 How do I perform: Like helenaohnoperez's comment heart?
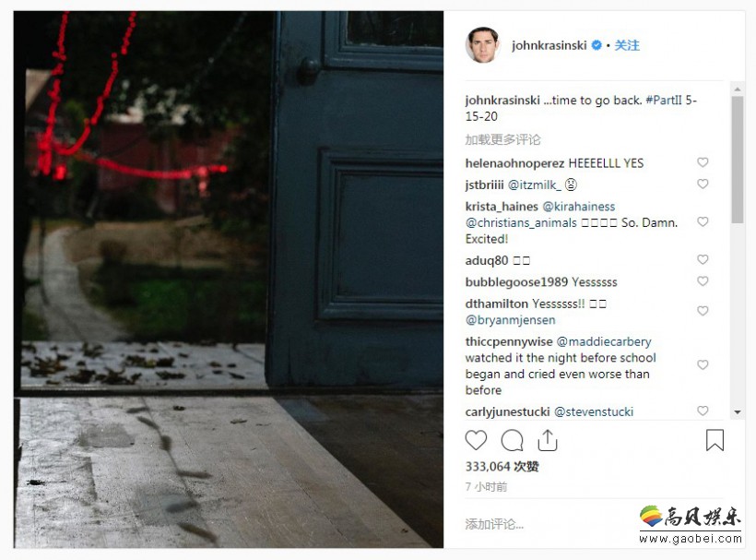point(703,162)
